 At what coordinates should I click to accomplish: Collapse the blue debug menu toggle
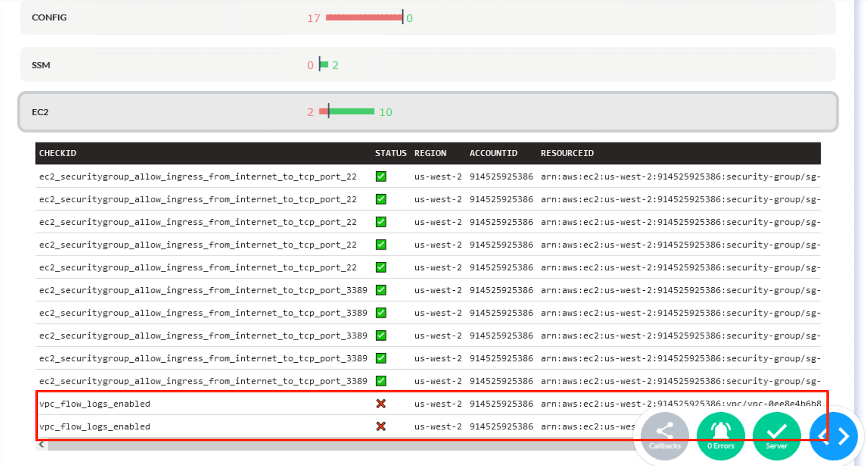[833, 436]
